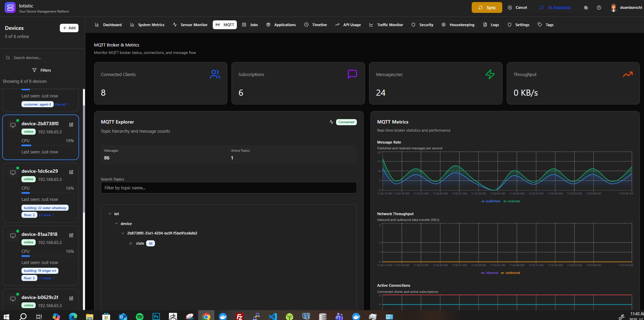Click the Subscriptions message bubble icon
The height and width of the screenshot is (320, 644).
click(x=352, y=74)
